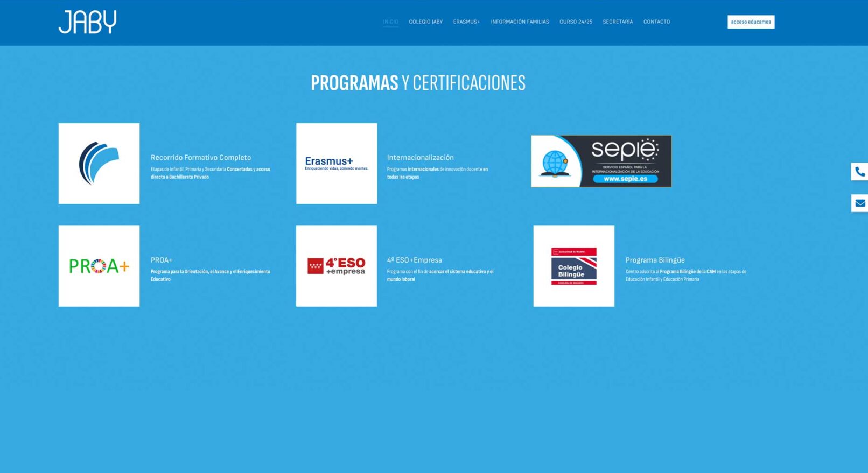The height and width of the screenshot is (473, 868).
Task: Navigate to the CONTACTO page
Action: click(x=656, y=22)
